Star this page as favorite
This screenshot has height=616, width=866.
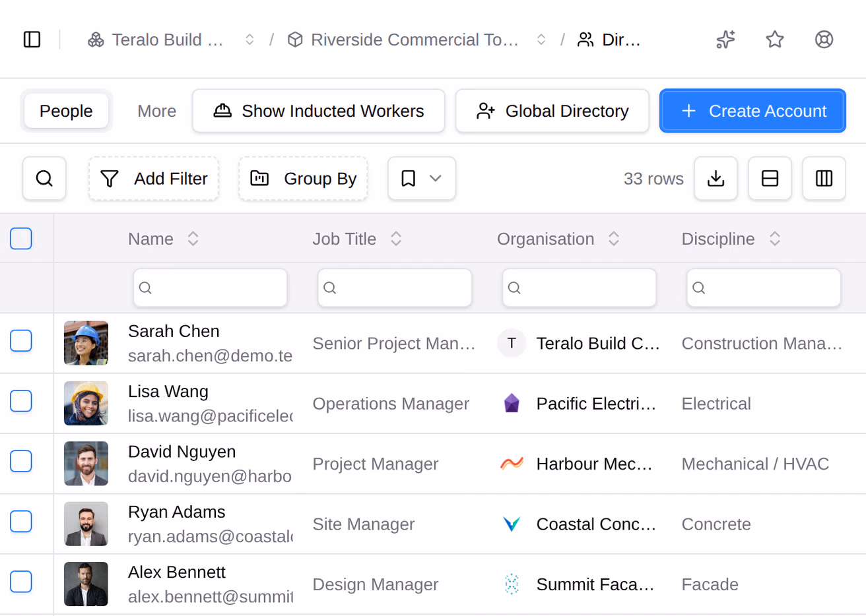click(x=775, y=40)
